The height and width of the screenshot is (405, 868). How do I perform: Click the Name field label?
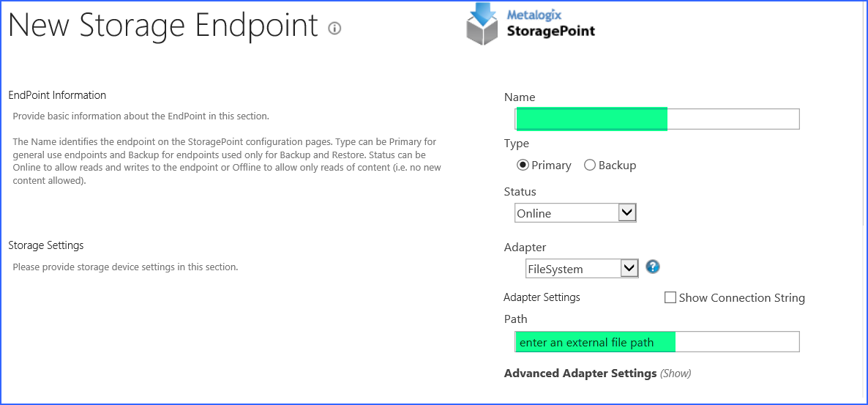coord(520,97)
